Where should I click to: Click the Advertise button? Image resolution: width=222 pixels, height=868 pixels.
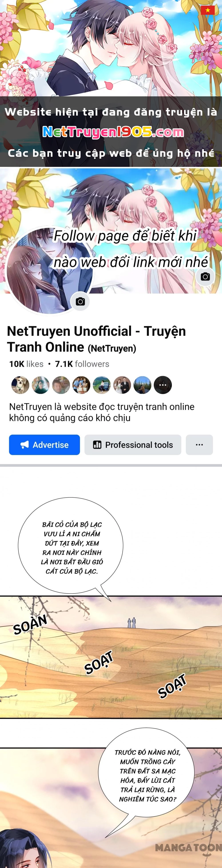point(44,445)
